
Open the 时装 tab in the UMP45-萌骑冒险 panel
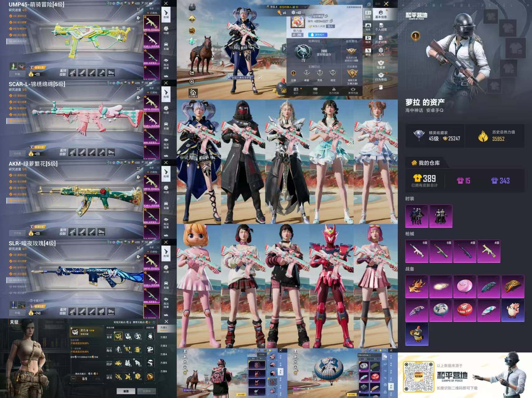point(166,30)
